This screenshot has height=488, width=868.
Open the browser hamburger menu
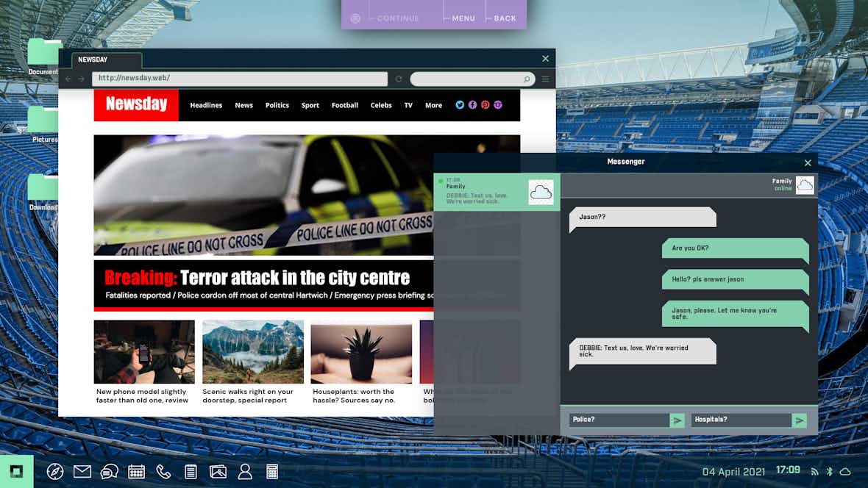(545, 79)
